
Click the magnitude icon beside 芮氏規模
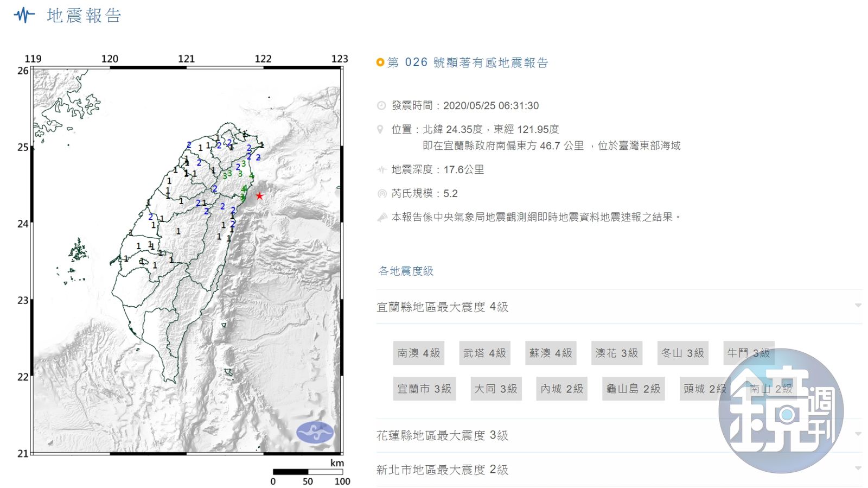[382, 194]
